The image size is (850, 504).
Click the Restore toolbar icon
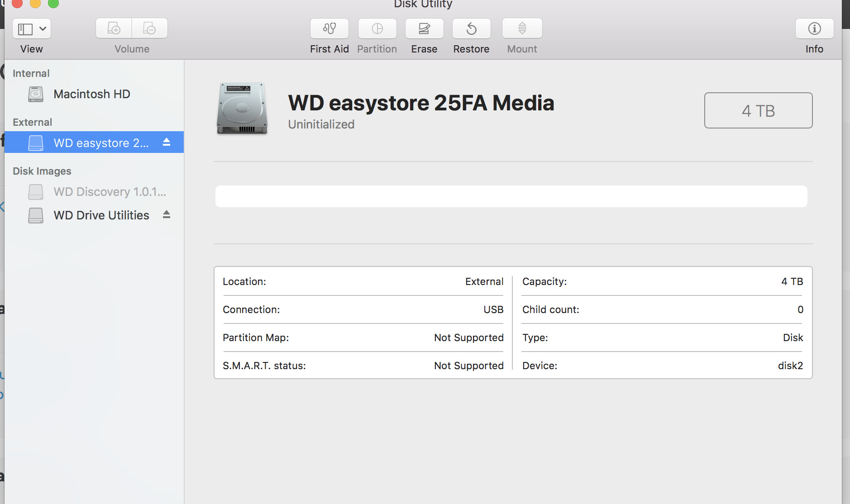(472, 29)
